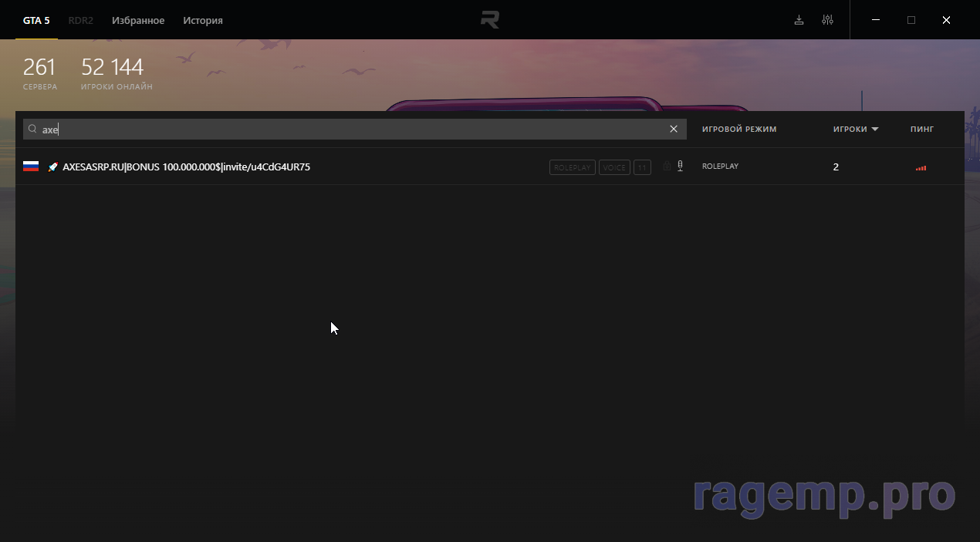Click the rocket icon next to AXESASRP.RU
980x542 pixels.
52,167
